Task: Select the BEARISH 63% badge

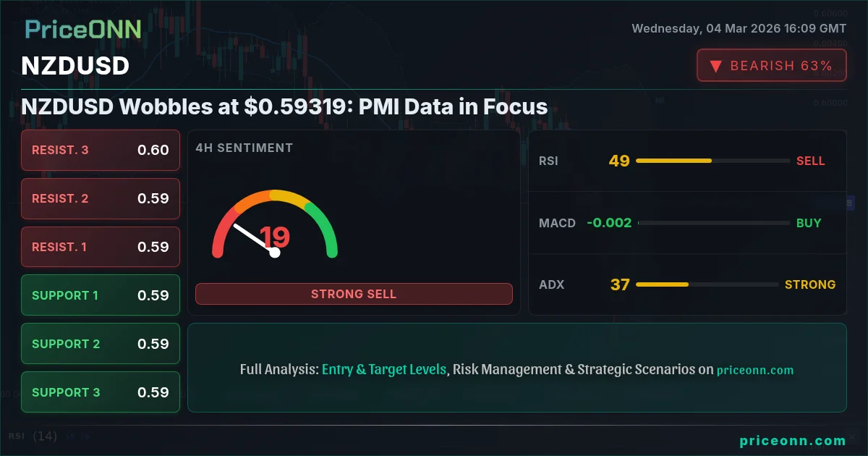Action: coord(772,66)
